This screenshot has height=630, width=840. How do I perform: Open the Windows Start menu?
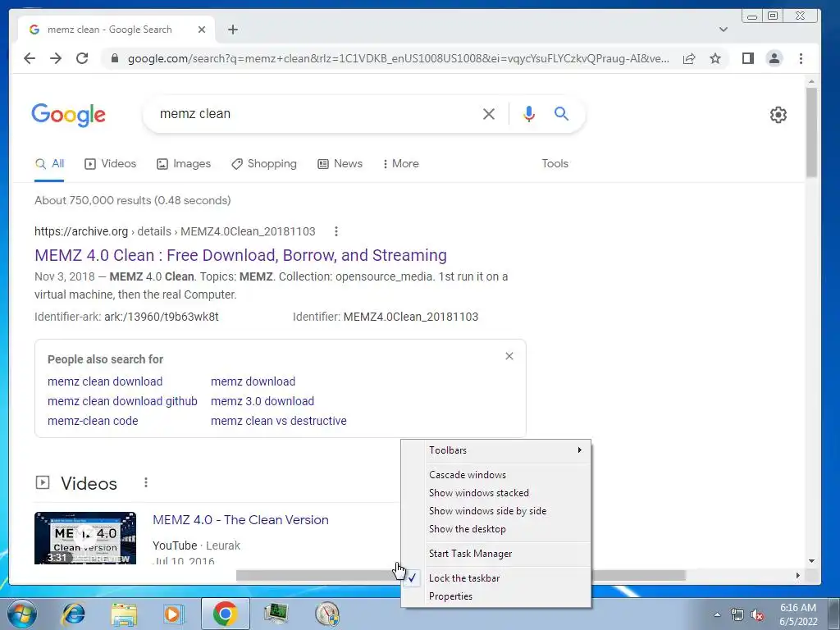coord(21,614)
